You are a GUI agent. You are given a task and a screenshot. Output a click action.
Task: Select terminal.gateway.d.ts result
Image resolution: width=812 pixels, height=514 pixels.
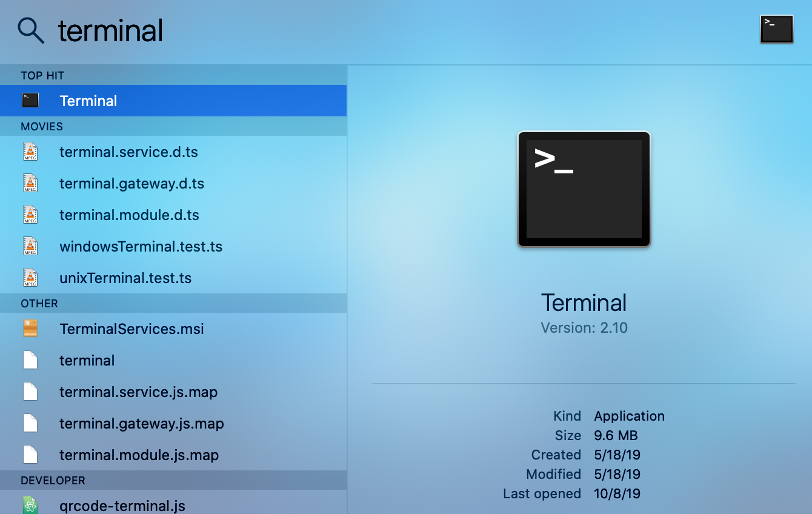(x=173, y=183)
